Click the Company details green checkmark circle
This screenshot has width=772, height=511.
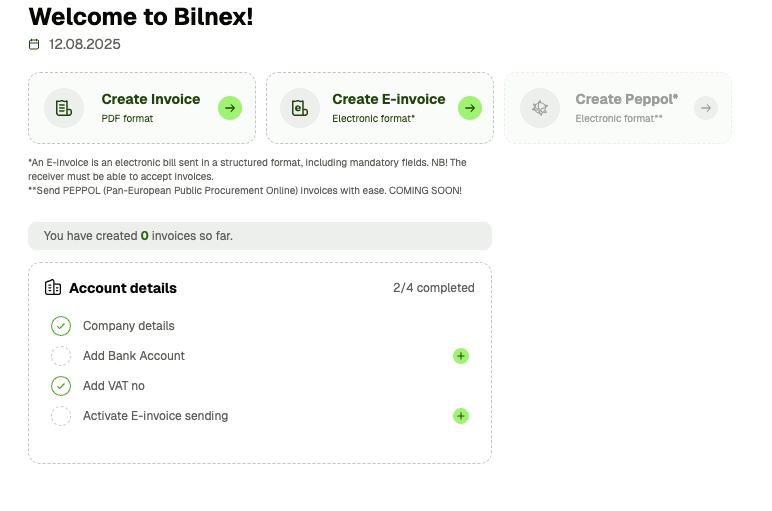pos(61,326)
